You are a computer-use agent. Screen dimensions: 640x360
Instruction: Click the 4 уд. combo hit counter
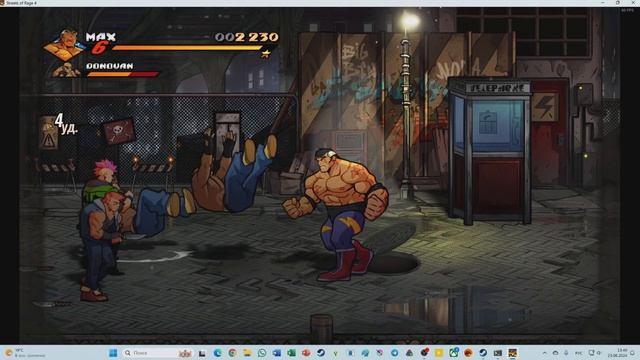66,124
